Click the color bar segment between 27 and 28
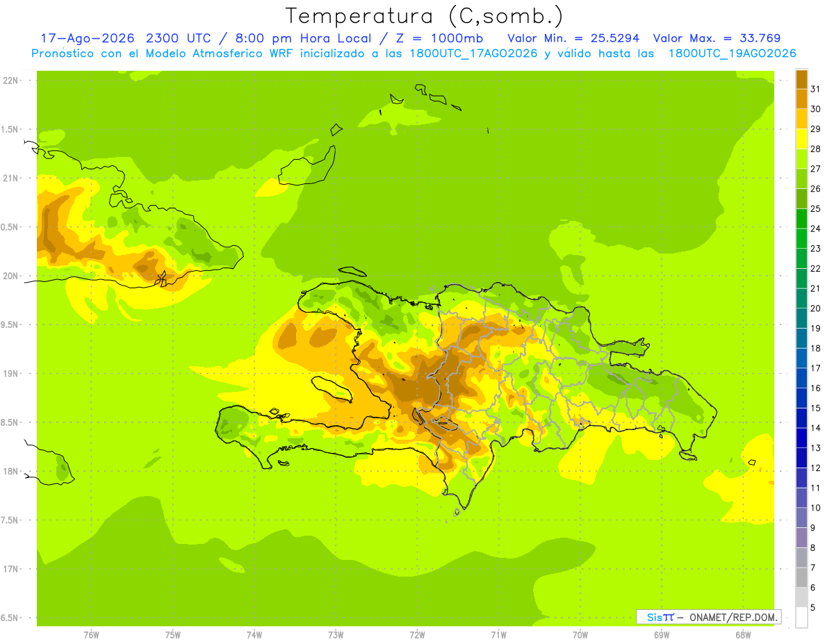This screenshot has width=834, height=644. (801, 158)
